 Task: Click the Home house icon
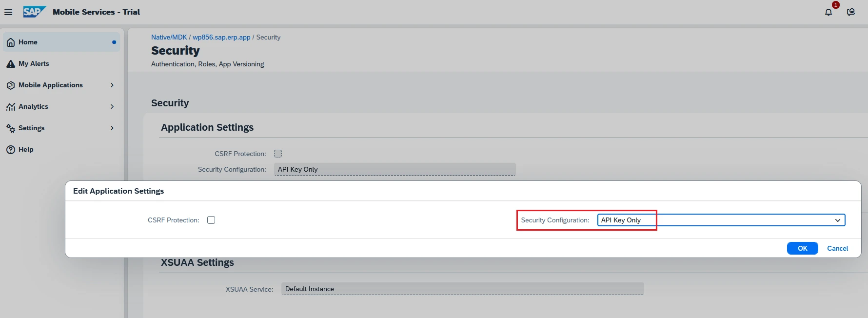11,42
